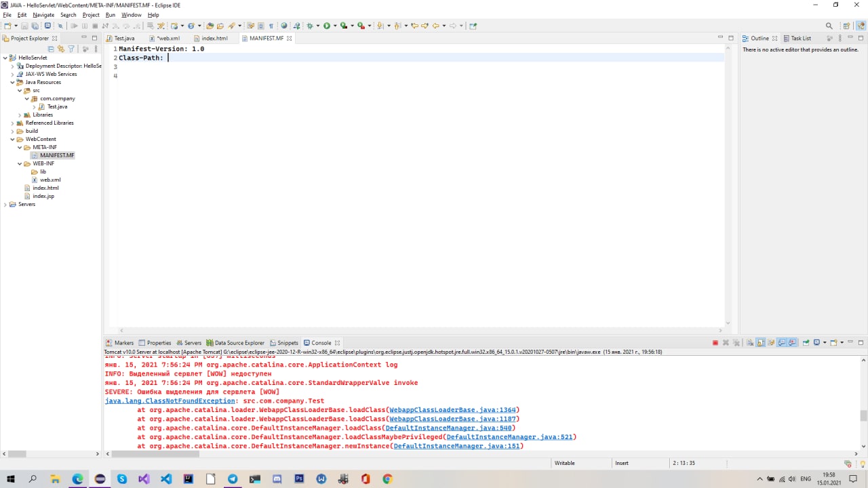868x488 pixels.
Task: Open Run configurations dropdown arrow
Action: click(334, 26)
